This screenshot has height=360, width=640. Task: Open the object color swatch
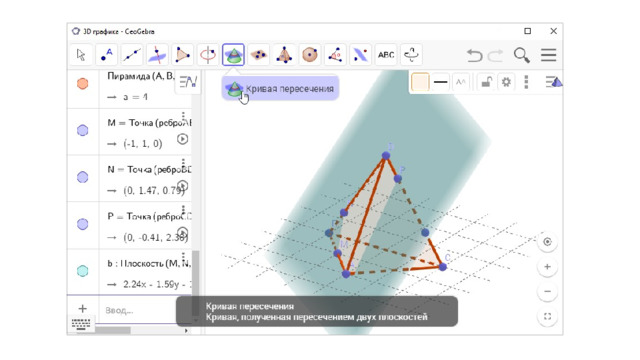point(420,82)
